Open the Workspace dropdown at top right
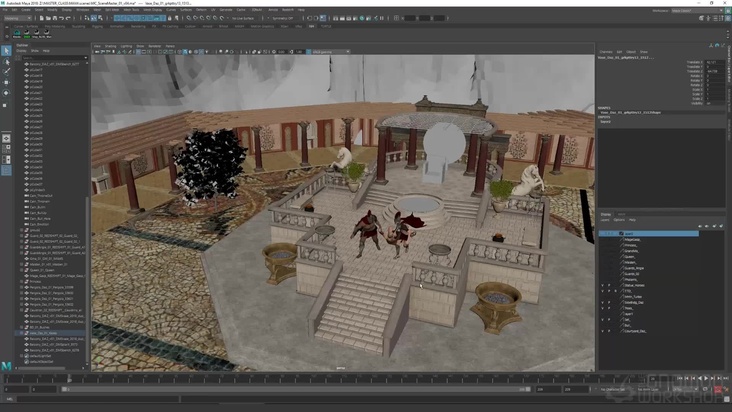 pyautogui.click(x=697, y=10)
